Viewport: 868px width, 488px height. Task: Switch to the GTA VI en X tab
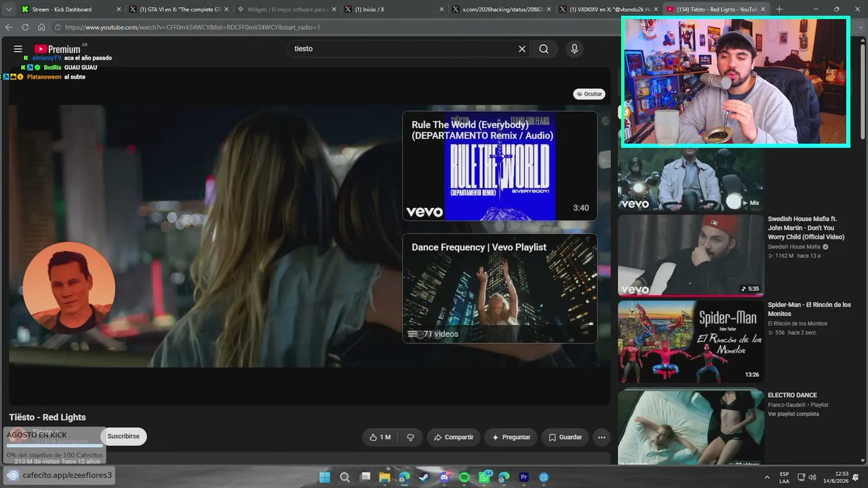pyautogui.click(x=179, y=9)
